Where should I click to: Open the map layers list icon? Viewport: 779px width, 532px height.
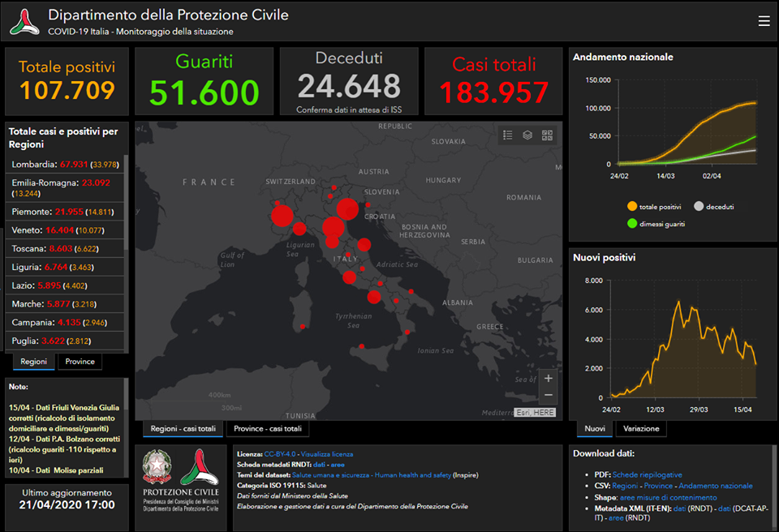527,135
